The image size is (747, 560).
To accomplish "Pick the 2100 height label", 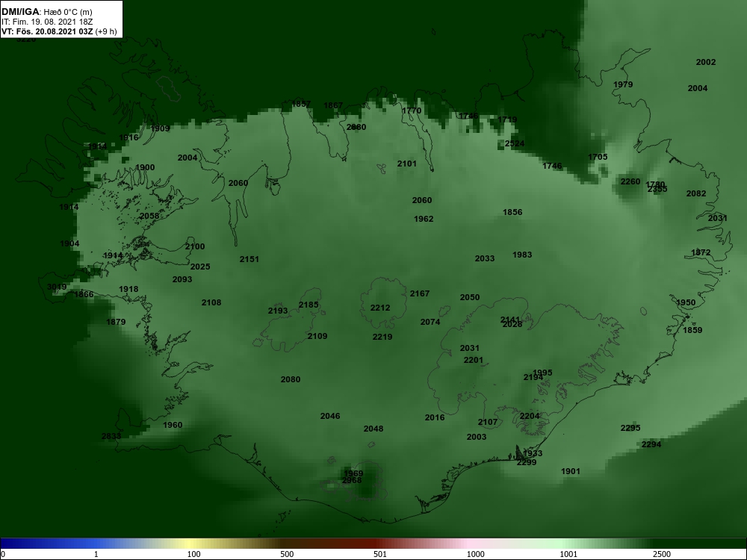I will point(195,246).
